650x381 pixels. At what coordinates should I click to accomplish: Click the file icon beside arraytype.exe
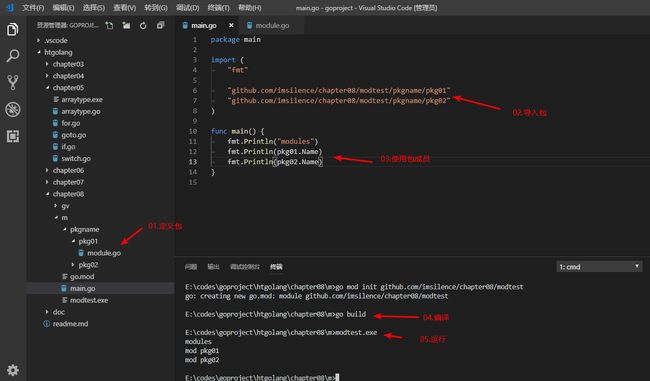[x=56, y=99]
